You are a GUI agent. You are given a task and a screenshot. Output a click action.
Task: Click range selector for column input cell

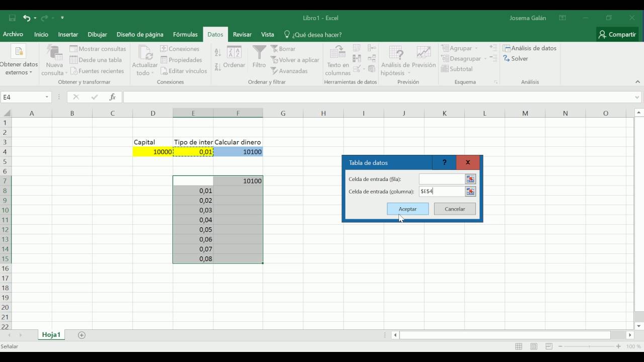pyautogui.click(x=470, y=192)
